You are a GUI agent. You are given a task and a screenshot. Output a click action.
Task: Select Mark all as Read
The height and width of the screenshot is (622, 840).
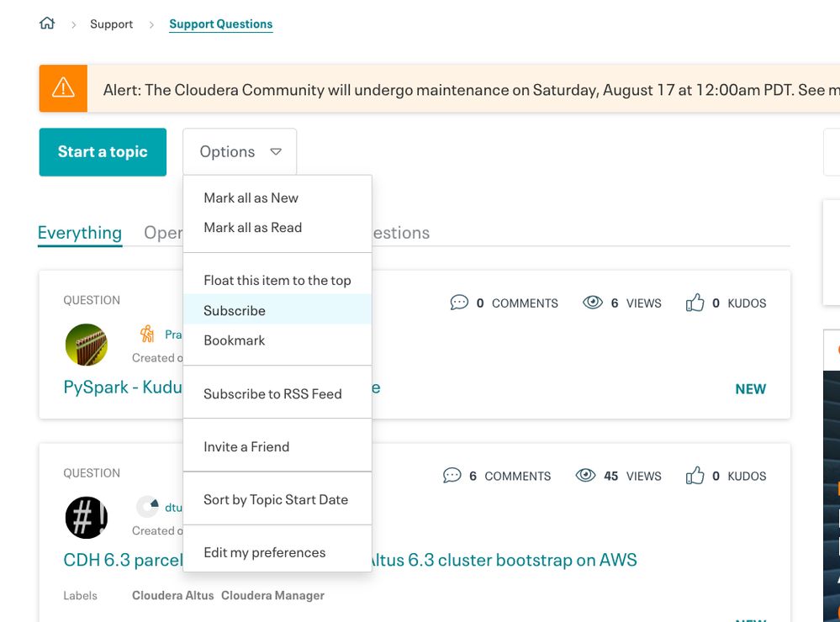tap(252, 227)
